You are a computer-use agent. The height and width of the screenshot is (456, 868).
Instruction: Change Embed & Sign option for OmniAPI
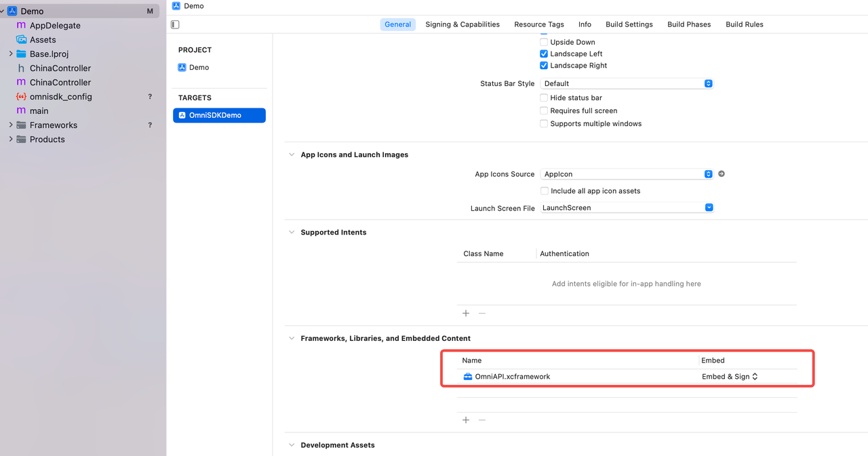click(730, 377)
